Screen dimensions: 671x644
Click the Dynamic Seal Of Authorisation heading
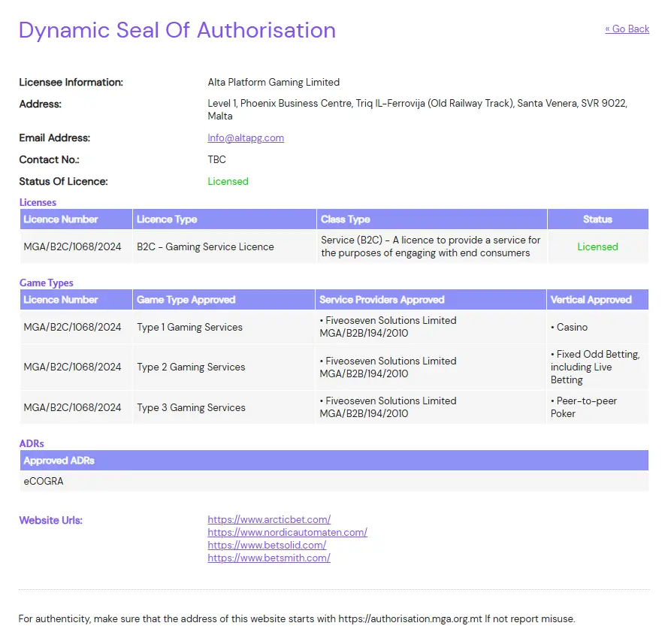coord(177,31)
